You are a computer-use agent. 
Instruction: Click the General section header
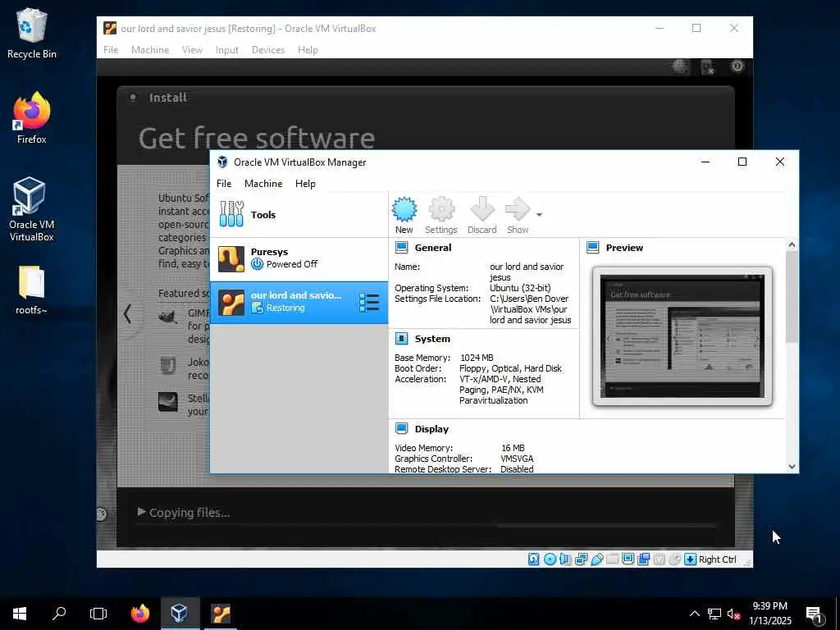coord(433,248)
